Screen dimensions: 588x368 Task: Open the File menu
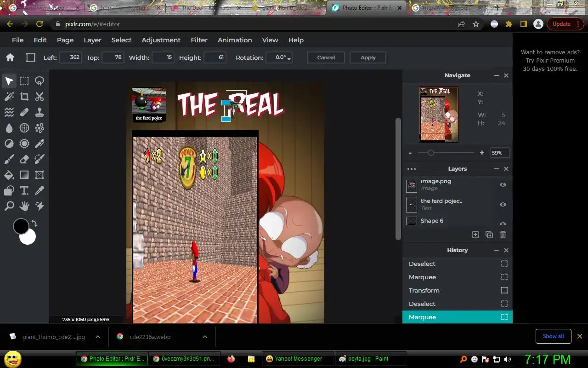point(17,40)
